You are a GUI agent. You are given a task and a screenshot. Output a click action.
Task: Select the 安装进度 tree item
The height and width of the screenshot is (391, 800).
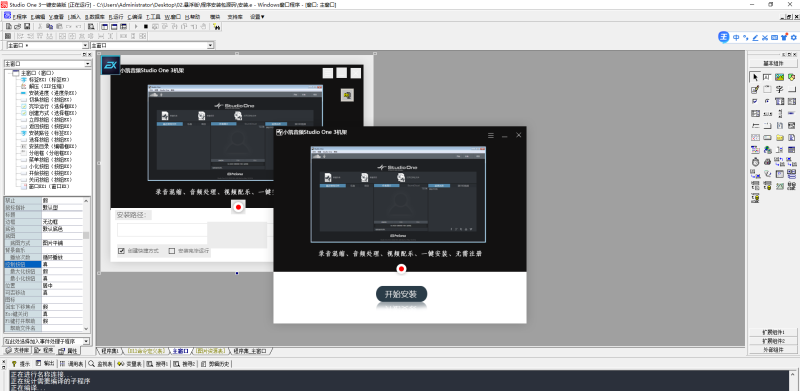48,93
